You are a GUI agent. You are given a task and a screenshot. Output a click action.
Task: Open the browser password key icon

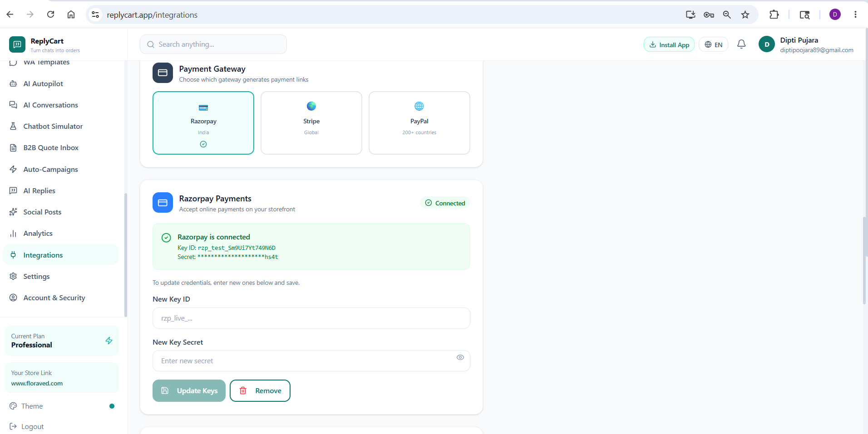coord(709,15)
